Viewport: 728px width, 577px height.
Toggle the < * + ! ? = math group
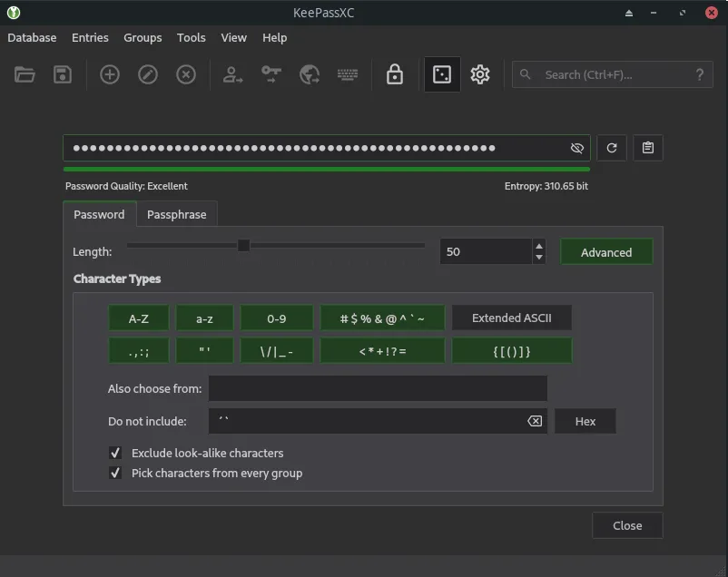click(x=382, y=351)
